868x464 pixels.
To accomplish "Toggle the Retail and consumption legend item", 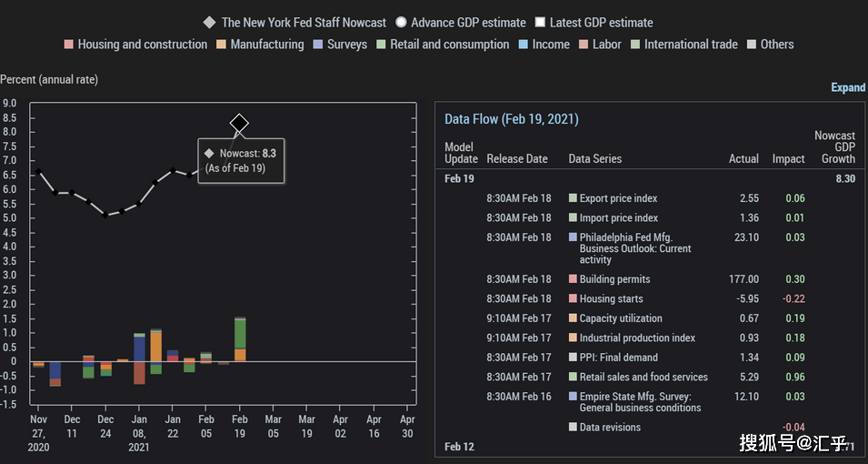I will click(443, 45).
